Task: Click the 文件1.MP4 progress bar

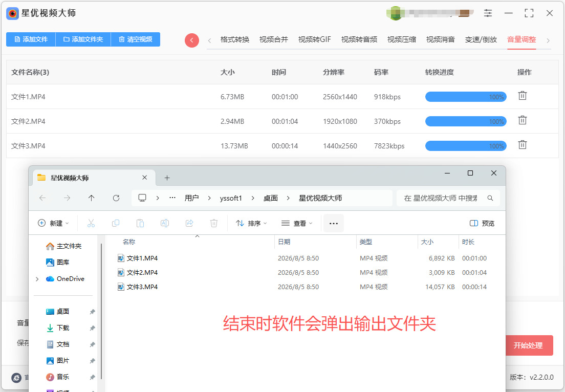Action: click(x=466, y=97)
